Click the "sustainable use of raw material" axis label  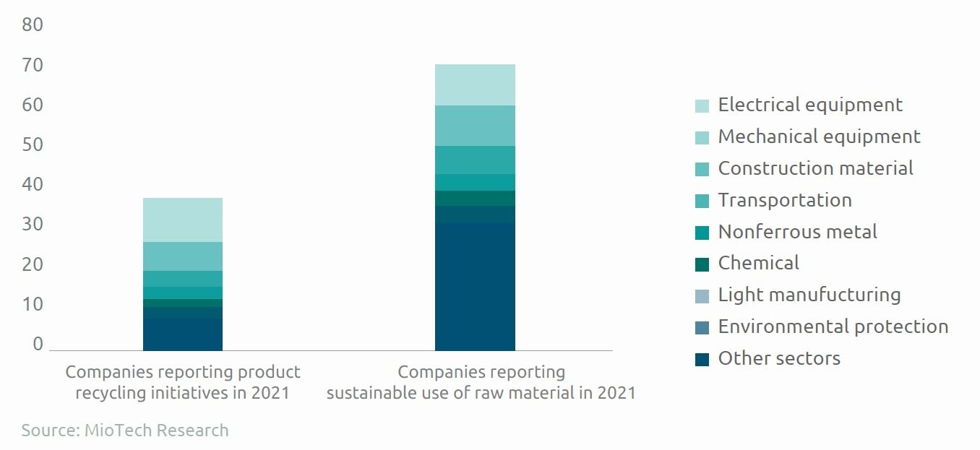[x=481, y=394]
